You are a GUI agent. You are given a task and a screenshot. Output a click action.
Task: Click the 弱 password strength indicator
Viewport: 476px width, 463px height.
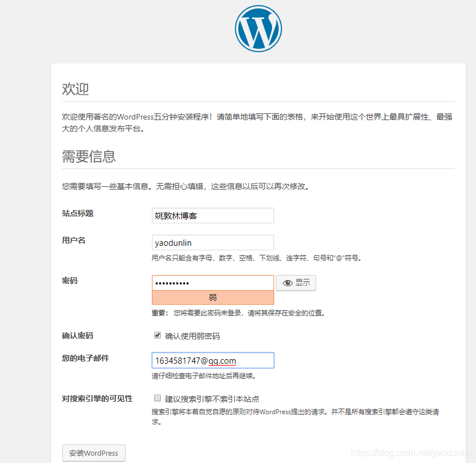click(x=213, y=297)
